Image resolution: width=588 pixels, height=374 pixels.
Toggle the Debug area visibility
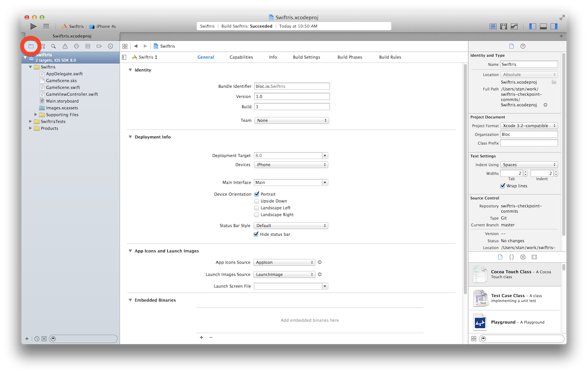coord(543,27)
